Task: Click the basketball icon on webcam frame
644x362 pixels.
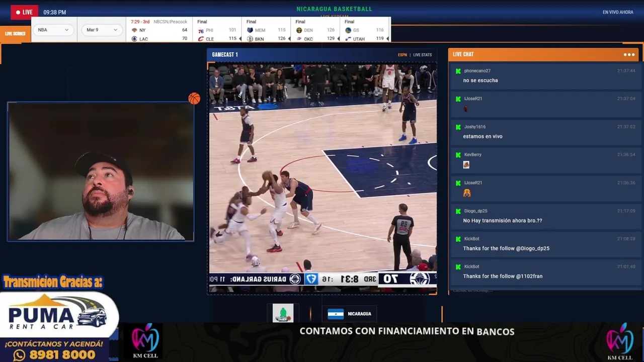Action: coord(194,99)
